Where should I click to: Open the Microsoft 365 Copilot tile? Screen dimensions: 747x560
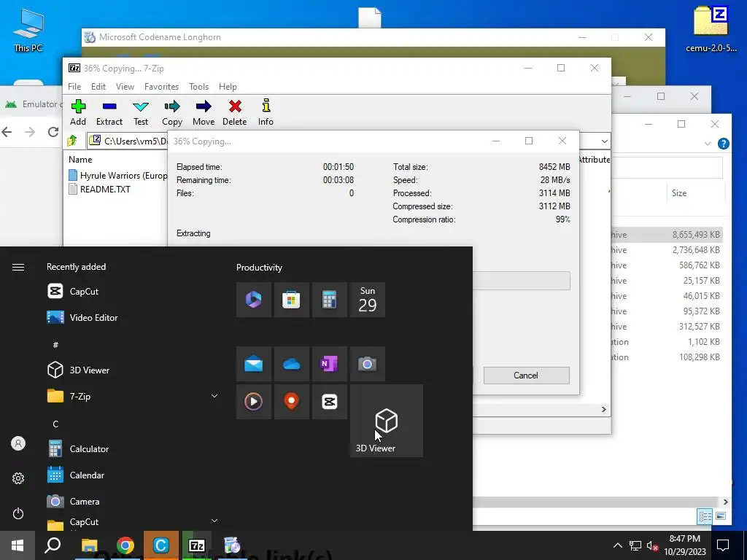tap(253, 300)
